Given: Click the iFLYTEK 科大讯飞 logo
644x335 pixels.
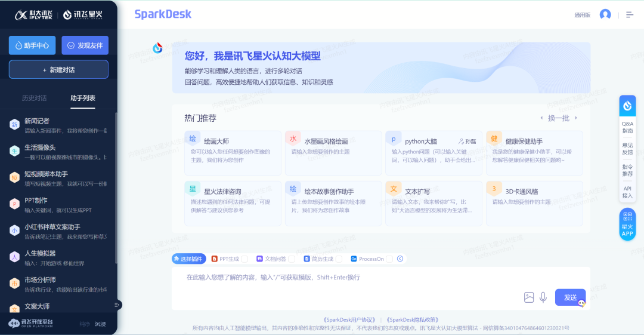Looking at the screenshot, I should pos(33,16).
